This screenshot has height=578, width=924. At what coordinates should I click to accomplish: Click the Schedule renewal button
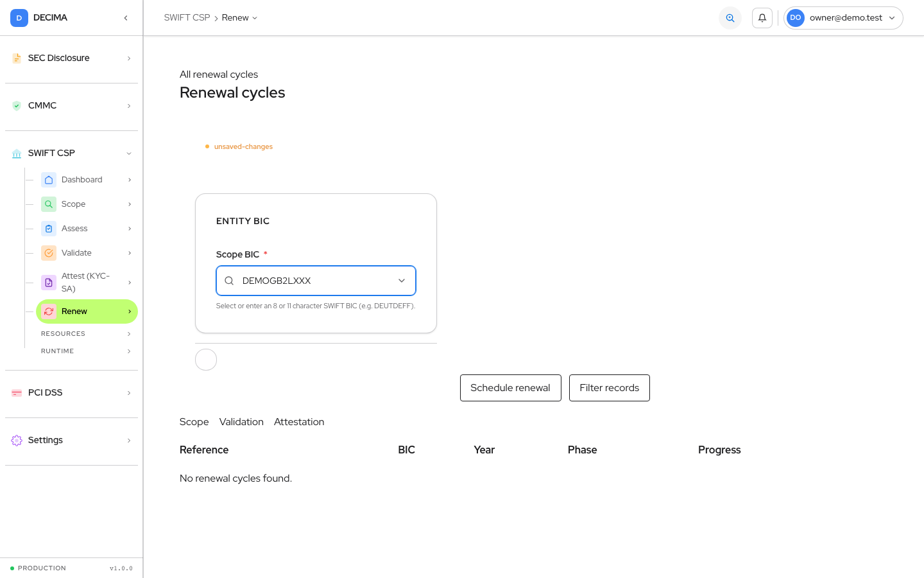(511, 388)
